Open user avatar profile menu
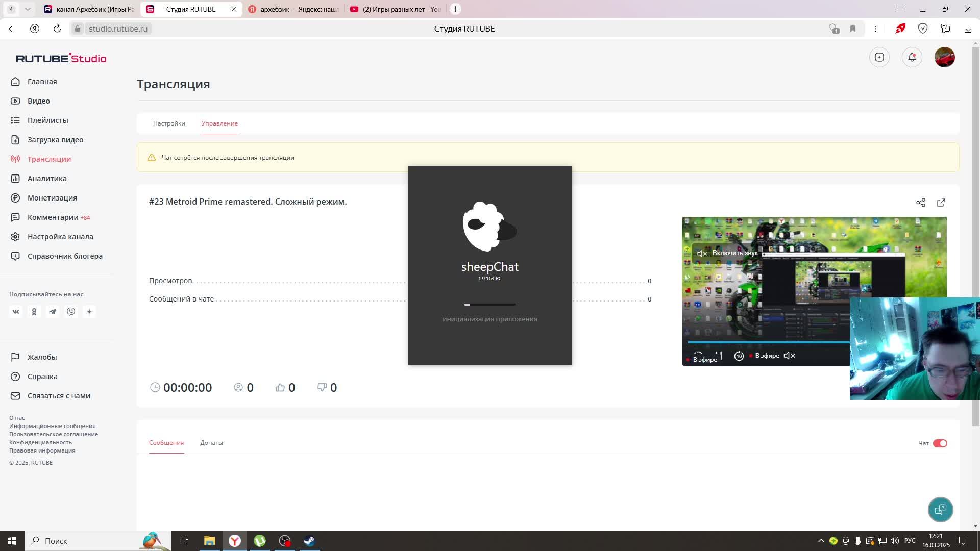This screenshot has height=551, width=980. (x=944, y=57)
